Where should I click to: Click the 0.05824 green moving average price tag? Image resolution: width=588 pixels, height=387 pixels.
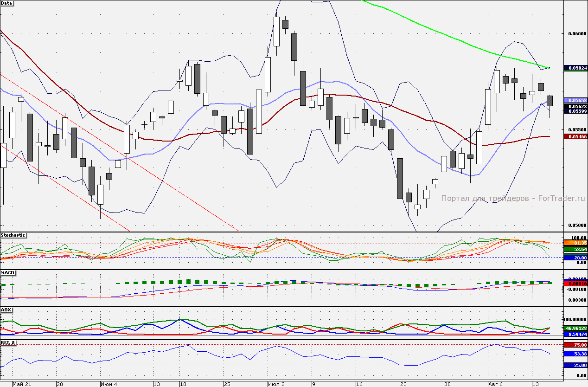coord(575,68)
